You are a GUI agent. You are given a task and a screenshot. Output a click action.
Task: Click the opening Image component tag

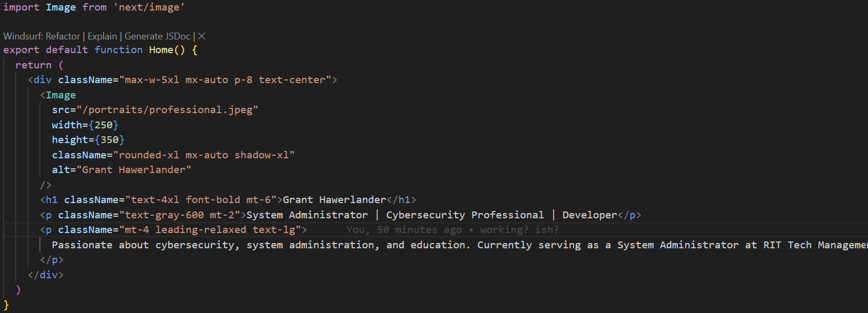pyautogui.click(x=58, y=95)
